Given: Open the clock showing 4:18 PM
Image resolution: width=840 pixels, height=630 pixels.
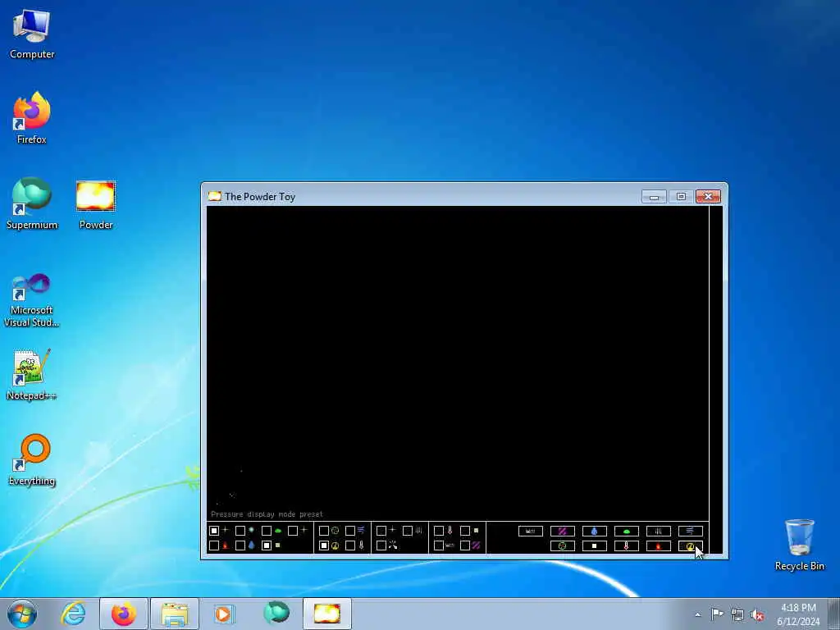Looking at the screenshot, I should (x=798, y=614).
